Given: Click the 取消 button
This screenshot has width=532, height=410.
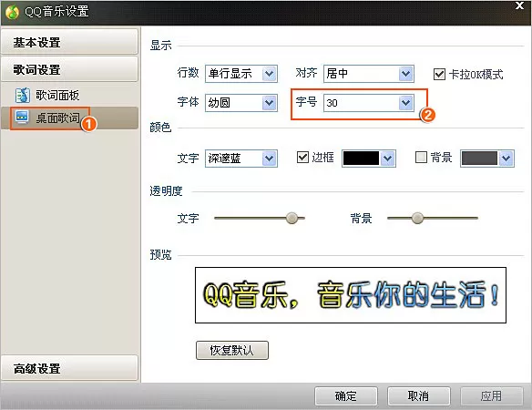Looking at the screenshot, I should pos(419,396).
